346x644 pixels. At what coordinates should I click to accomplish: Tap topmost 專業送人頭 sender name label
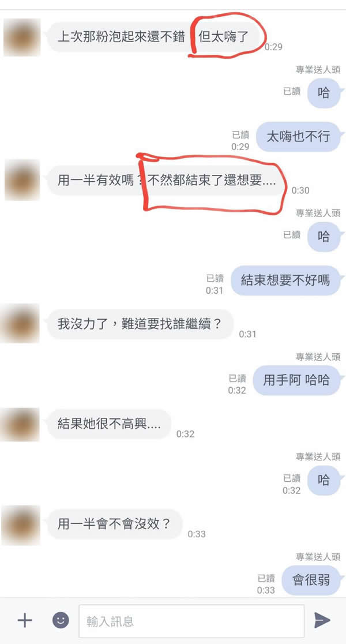(318, 70)
